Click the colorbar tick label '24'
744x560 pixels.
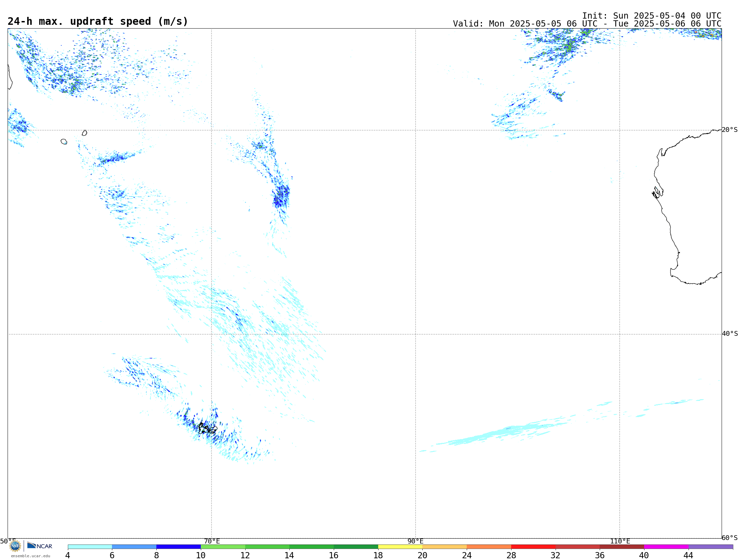coord(467,555)
